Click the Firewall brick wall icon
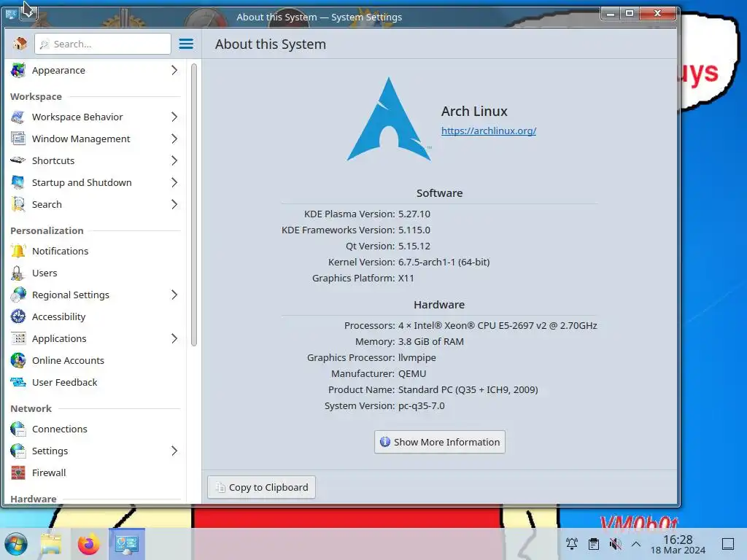The image size is (747, 560). [x=18, y=472]
